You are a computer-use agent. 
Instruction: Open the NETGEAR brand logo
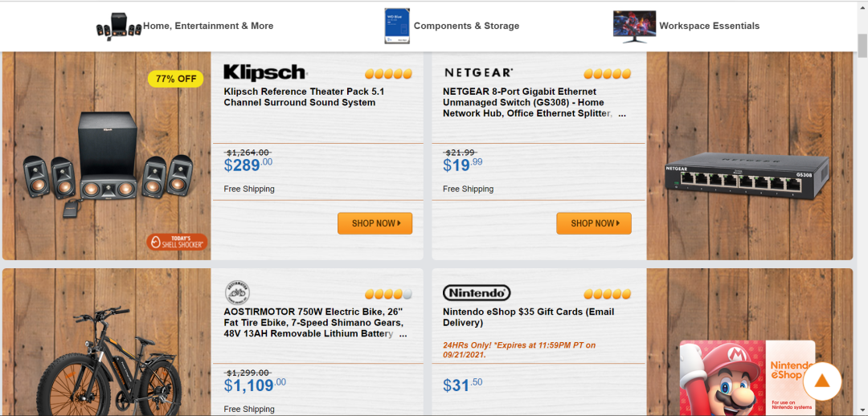pyautogui.click(x=479, y=72)
